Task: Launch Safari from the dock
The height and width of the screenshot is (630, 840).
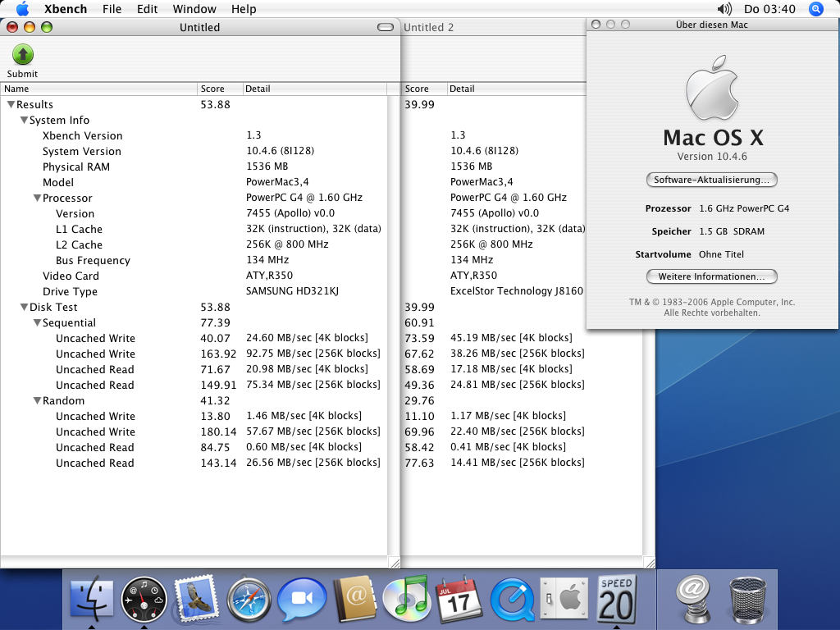Action: coord(249,600)
